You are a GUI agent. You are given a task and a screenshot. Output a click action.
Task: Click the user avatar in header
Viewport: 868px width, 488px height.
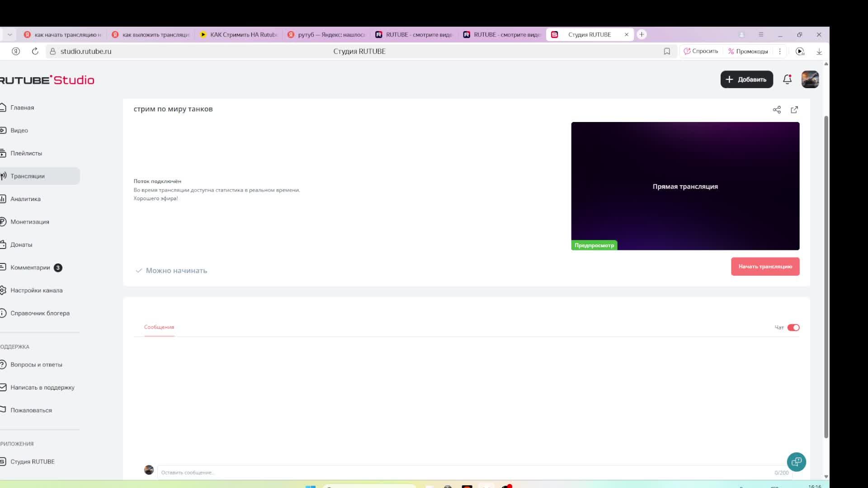(x=810, y=80)
